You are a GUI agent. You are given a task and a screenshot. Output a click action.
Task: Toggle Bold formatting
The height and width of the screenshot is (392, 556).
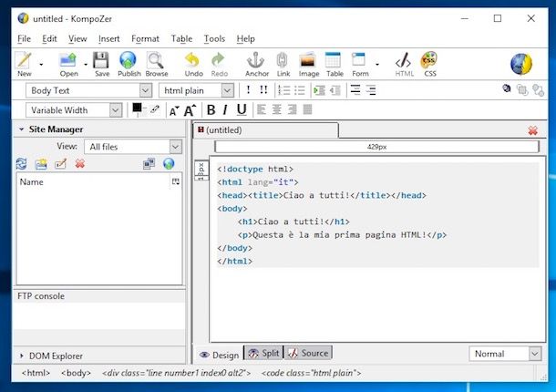tap(211, 110)
